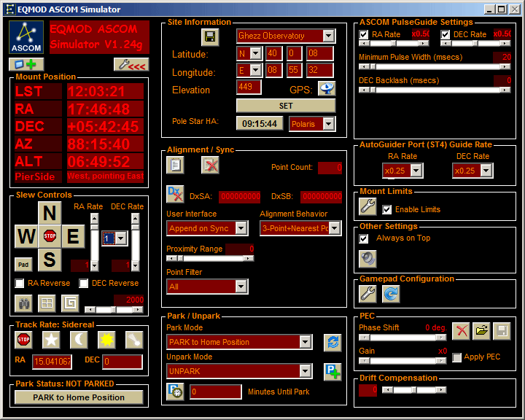Click the PEC Phase Shift slider
Screen dimensions: 525x420
[402, 338]
